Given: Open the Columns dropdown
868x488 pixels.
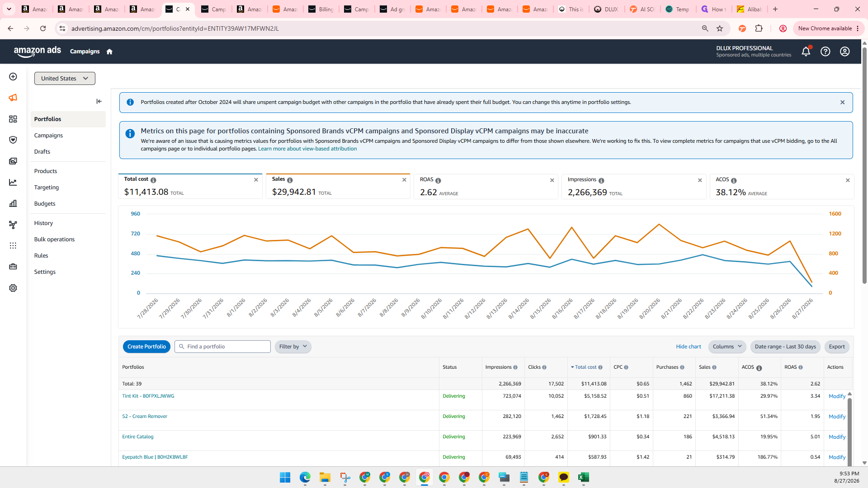Looking at the screenshot, I should click(x=727, y=347).
